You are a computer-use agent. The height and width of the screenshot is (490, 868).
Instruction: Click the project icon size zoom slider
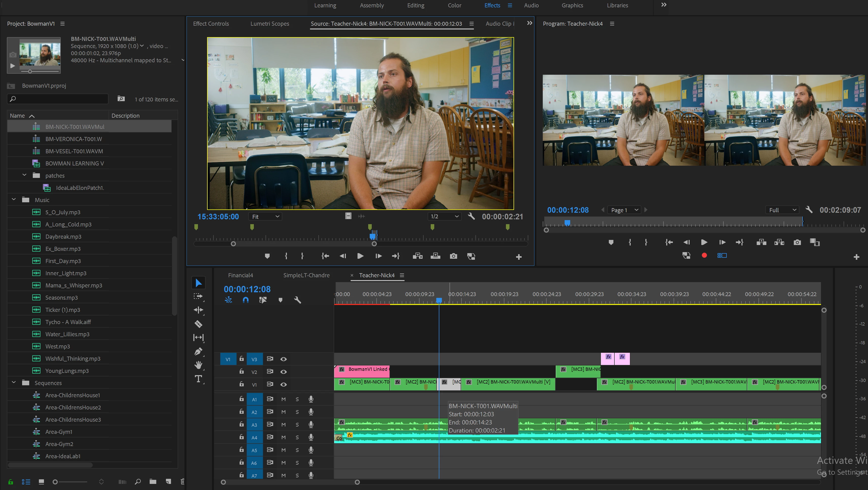[55, 482]
